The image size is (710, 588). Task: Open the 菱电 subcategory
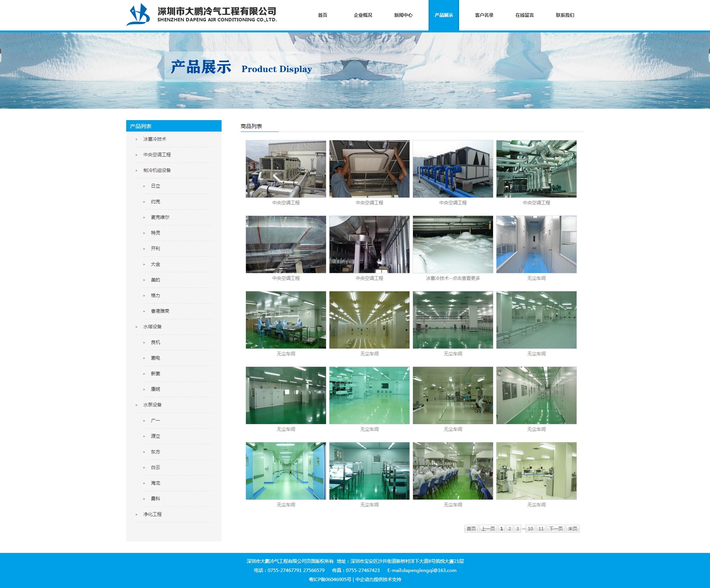tap(156, 358)
